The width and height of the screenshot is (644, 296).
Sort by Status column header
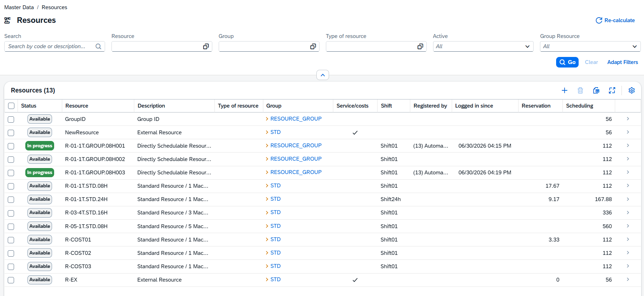tap(29, 106)
